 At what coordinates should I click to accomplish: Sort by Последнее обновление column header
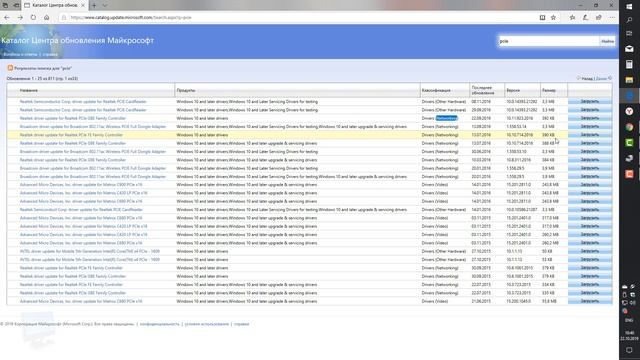482,90
